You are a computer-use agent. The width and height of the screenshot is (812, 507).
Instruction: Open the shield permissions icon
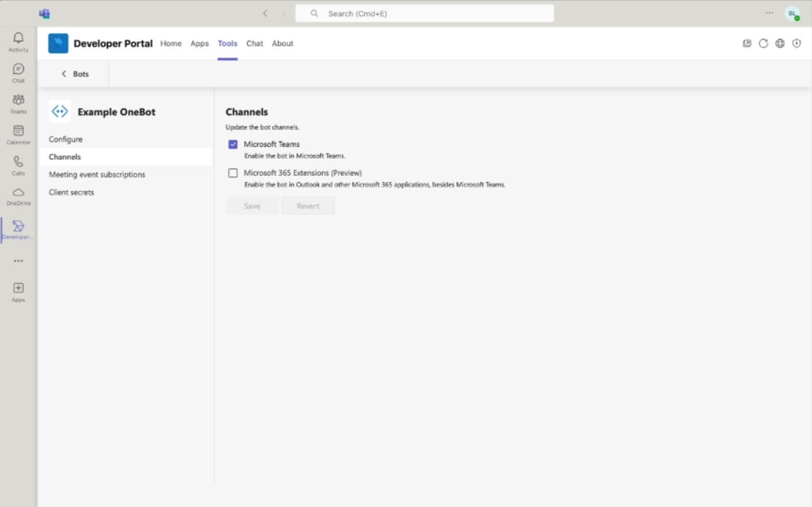tap(797, 44)
